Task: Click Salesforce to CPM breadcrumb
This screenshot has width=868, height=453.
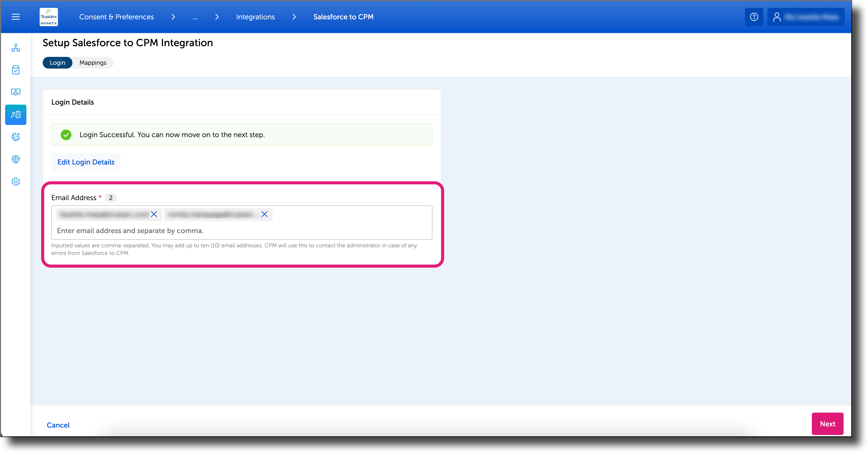Action: click(x=343, y=17)
